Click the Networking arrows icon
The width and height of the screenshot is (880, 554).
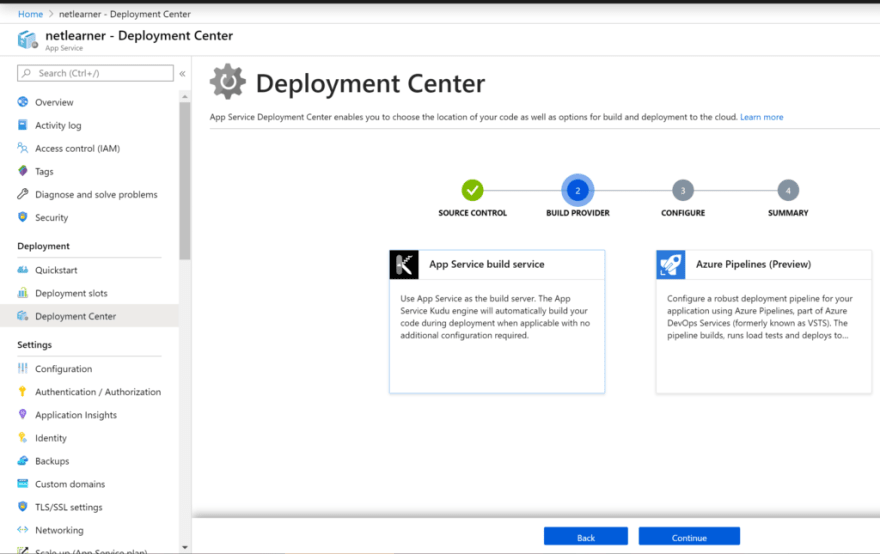coord(22,529)
